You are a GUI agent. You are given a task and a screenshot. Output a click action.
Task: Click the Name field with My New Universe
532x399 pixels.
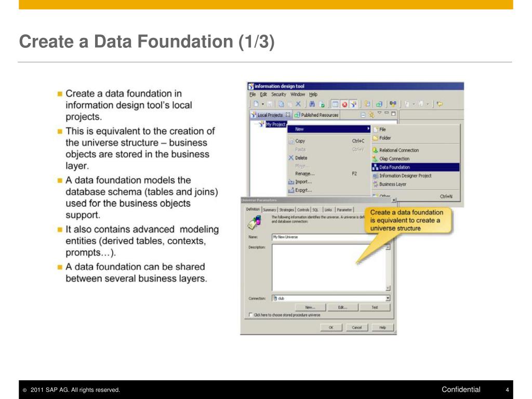319,237
